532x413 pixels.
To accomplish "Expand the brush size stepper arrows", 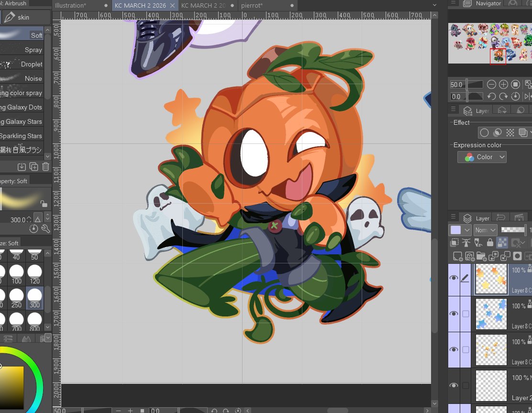I will [x=29, y=219].
